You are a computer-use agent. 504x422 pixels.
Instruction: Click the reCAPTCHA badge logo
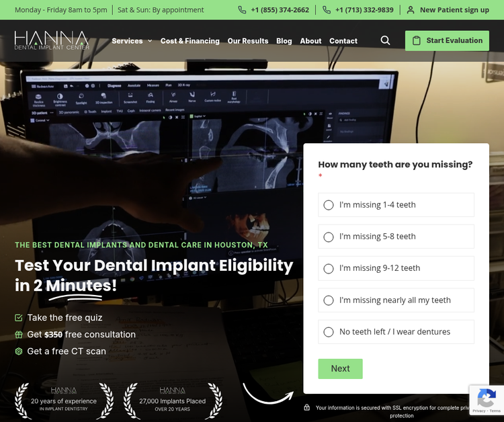point(487,397)
